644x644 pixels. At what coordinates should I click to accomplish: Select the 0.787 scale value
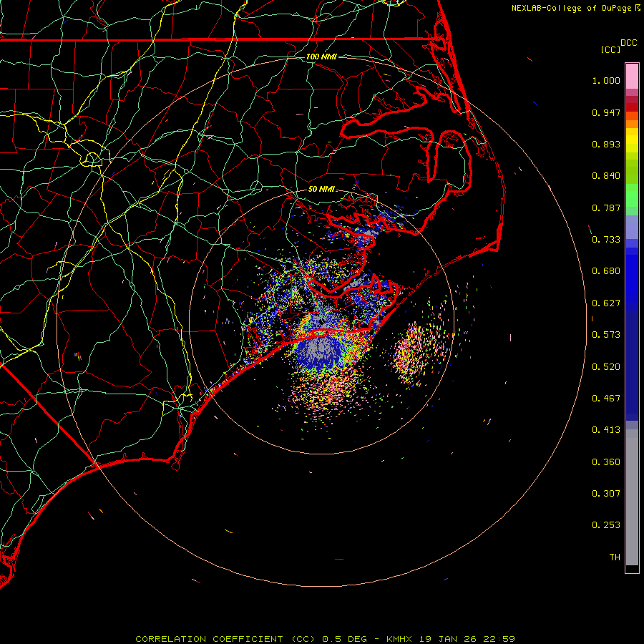point(606,208)
